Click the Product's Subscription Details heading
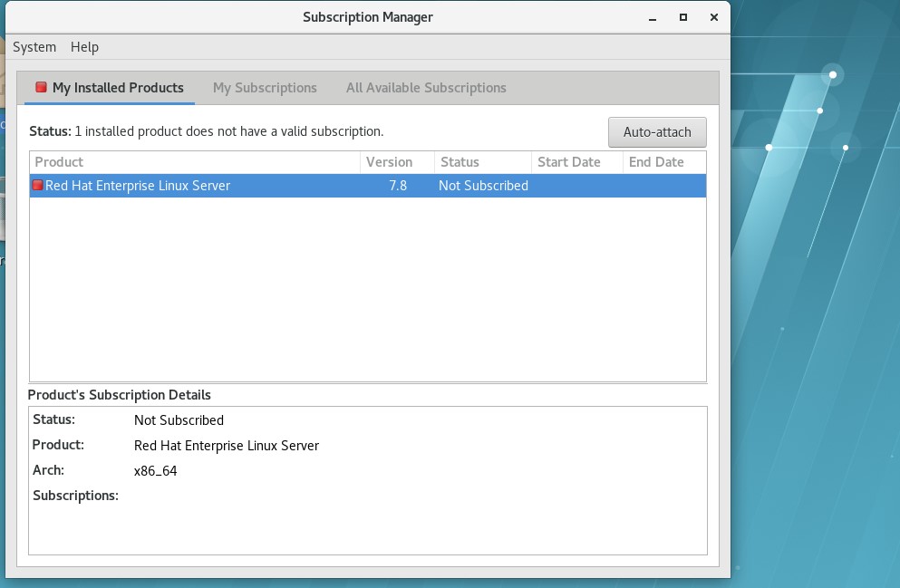This screenshot has width=900, height=588. coord(120,395)
